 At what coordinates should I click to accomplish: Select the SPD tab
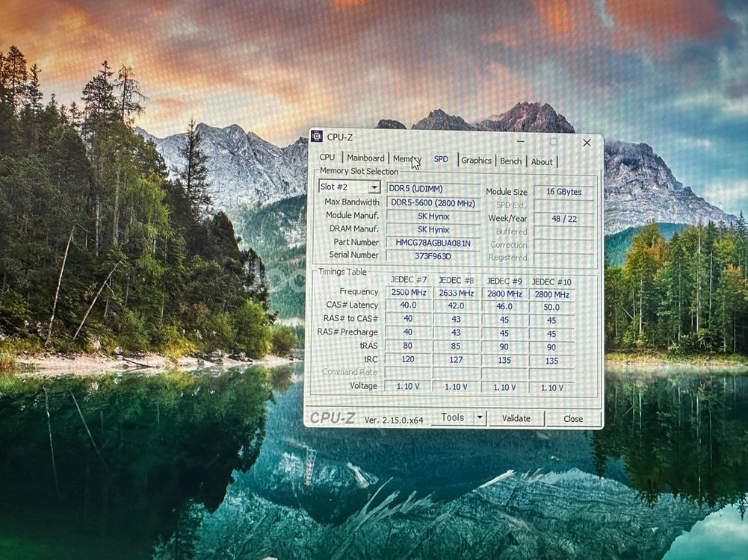(x=441, y=159)
